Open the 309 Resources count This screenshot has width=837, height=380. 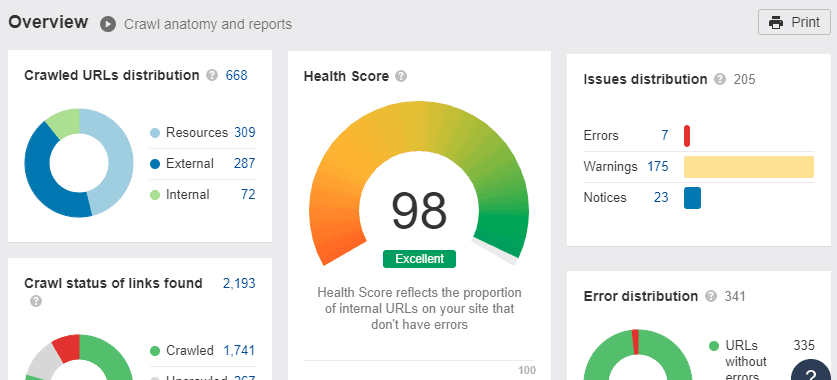244,132
